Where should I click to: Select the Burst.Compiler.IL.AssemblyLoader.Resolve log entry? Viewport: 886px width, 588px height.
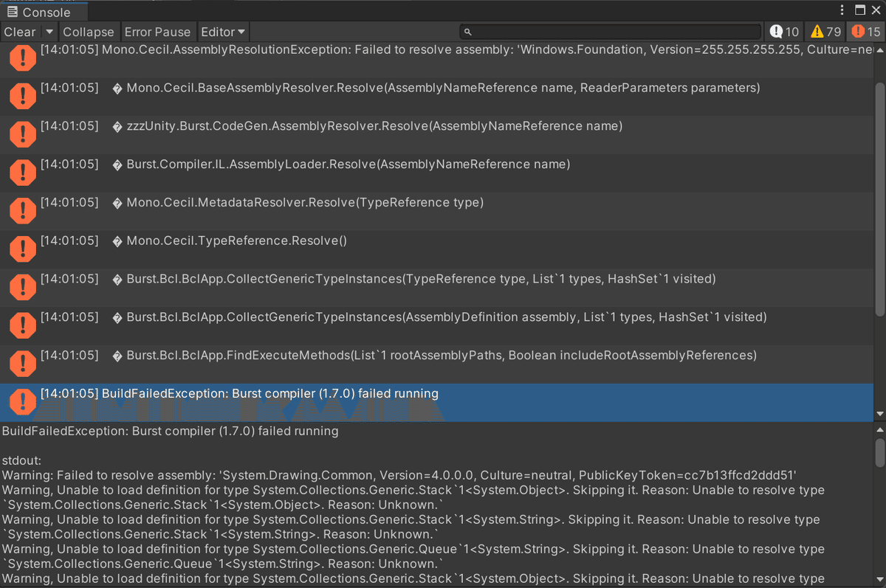pyautogui.click(x=347, y=165)
